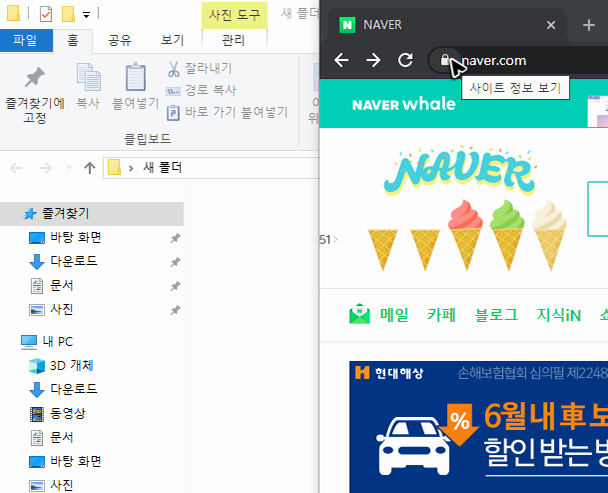Select Quick Access (즐겨찾기) in navigation pane
The width and height of the screenshot is (608, 493).
[92, 214]
